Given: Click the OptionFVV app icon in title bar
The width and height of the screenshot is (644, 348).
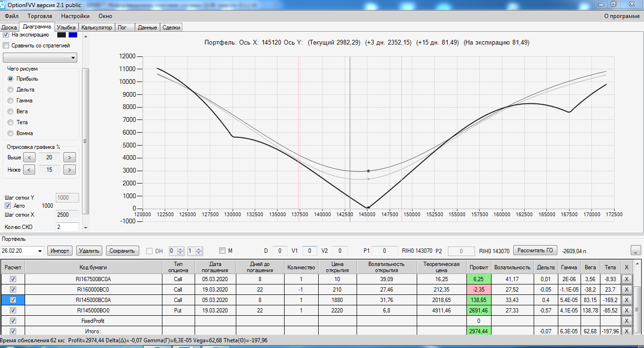Looking at the screenshot, I should [4, 5].
